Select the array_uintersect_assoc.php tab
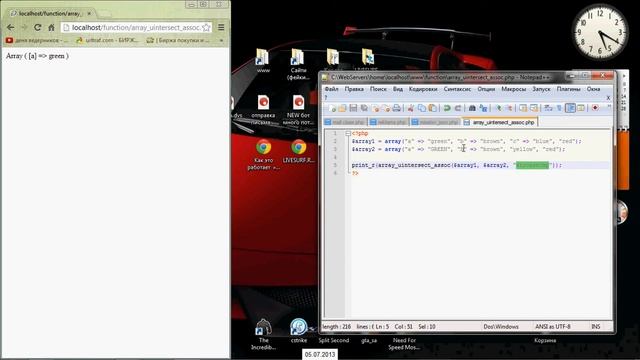640x360 pixels. [500, 122]
